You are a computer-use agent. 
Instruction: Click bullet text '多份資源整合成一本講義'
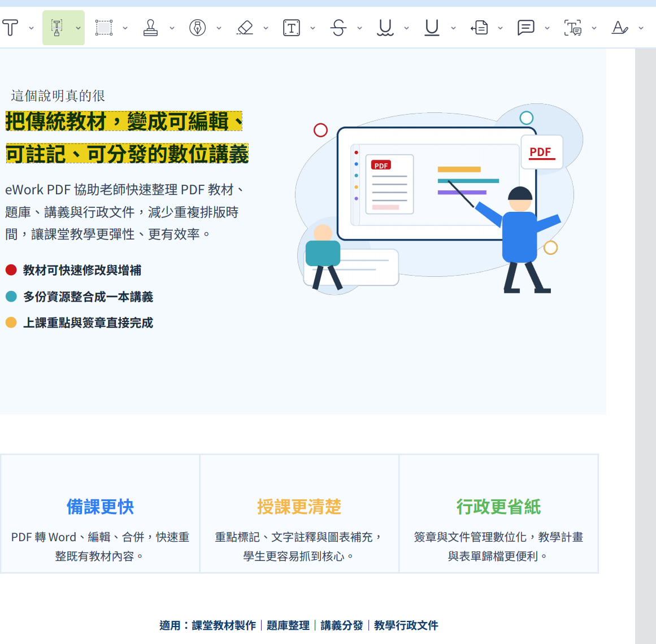point(88,297)
